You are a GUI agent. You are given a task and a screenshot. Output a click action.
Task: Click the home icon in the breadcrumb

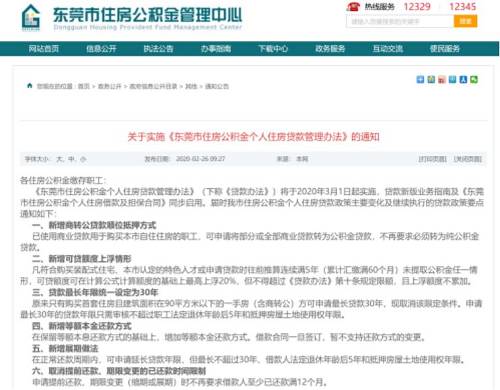(x=30, y=86)
